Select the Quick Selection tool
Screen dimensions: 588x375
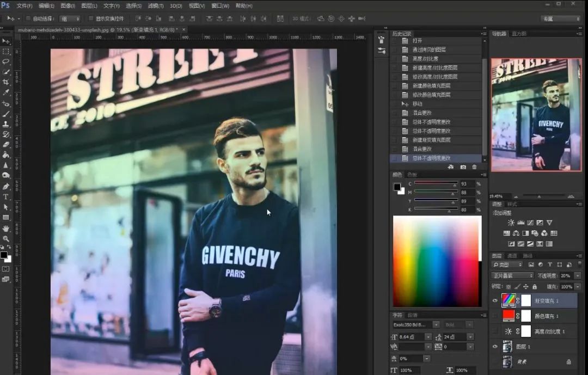(6, 72)
